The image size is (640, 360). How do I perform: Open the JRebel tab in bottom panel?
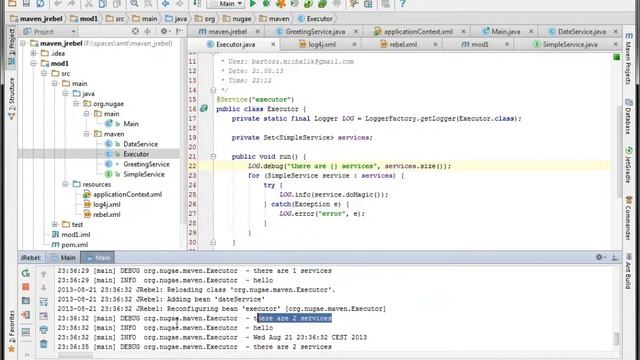31,258
